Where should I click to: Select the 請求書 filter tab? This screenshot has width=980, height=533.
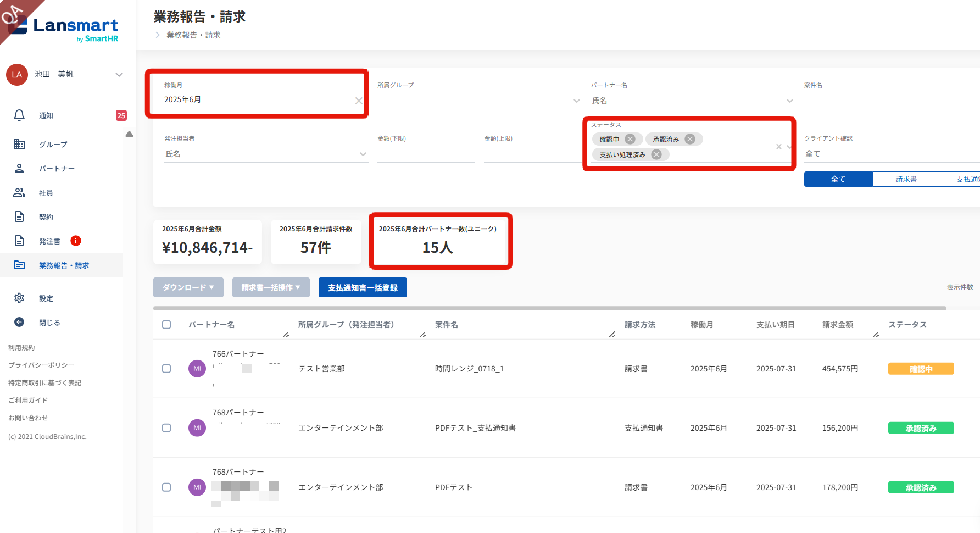coord(906,179)
